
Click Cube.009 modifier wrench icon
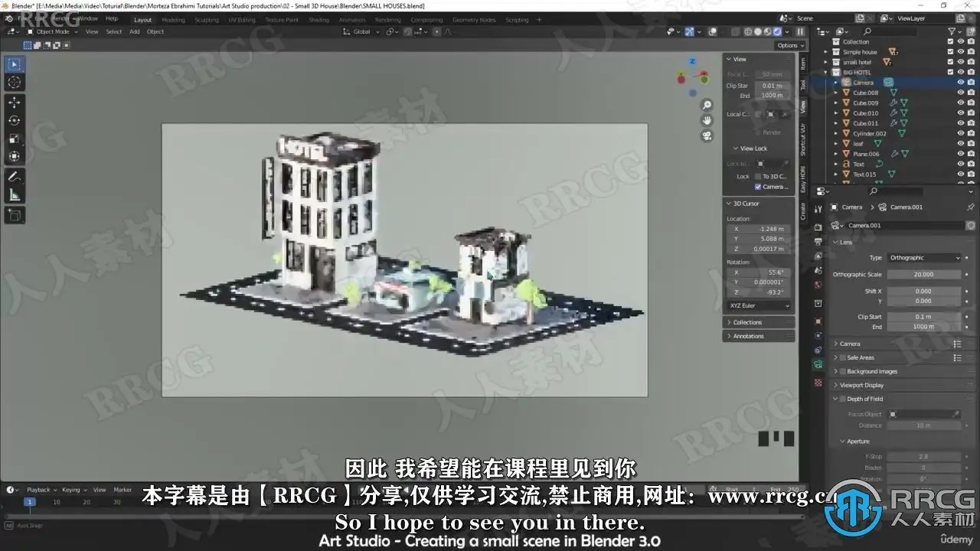893,103
